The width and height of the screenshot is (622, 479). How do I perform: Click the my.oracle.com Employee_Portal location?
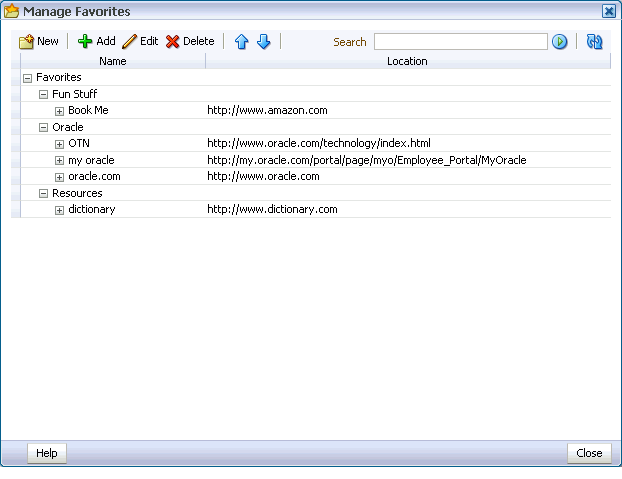(x=367, y=160)
